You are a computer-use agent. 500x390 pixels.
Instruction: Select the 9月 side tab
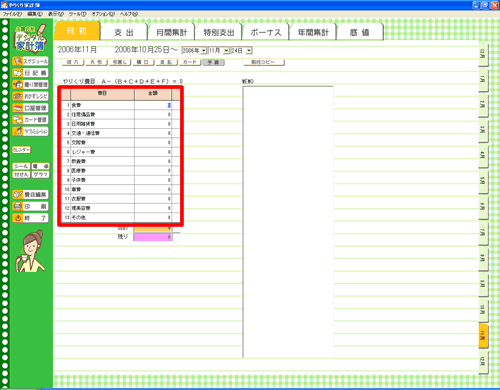[483, 284]
